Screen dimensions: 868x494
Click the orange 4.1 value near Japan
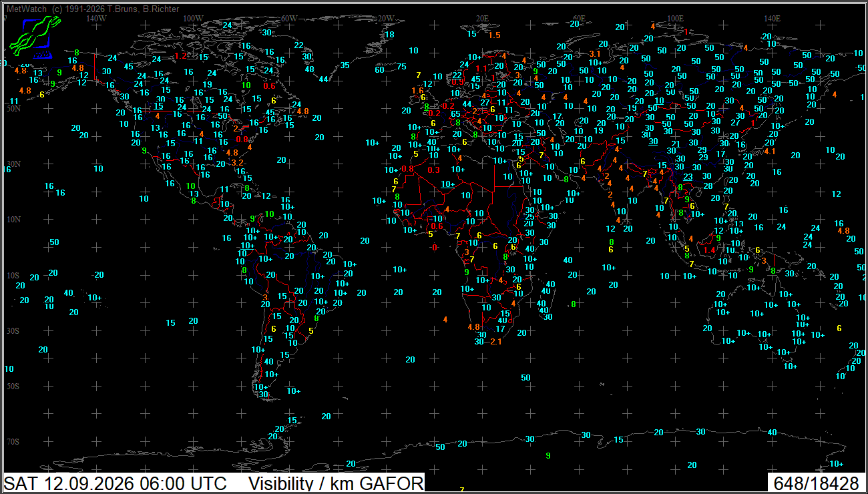[769, 152]
